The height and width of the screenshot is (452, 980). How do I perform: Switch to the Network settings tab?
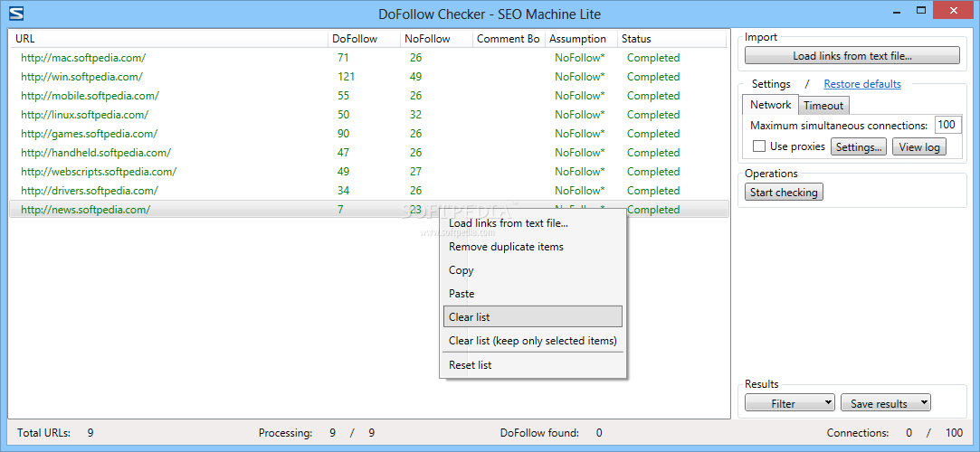click(x=771, y=105)
